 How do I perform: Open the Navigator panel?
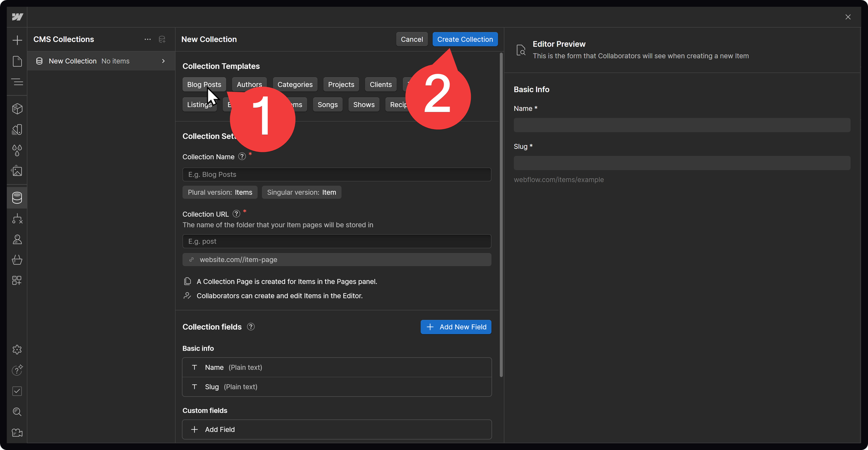(17, 82)
